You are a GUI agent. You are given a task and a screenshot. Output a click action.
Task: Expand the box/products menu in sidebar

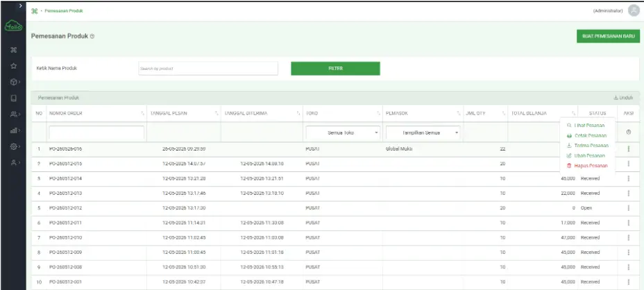point(15,82)
